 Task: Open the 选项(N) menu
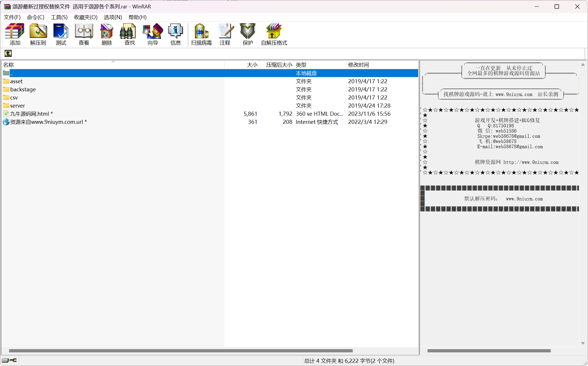point(113,17)
